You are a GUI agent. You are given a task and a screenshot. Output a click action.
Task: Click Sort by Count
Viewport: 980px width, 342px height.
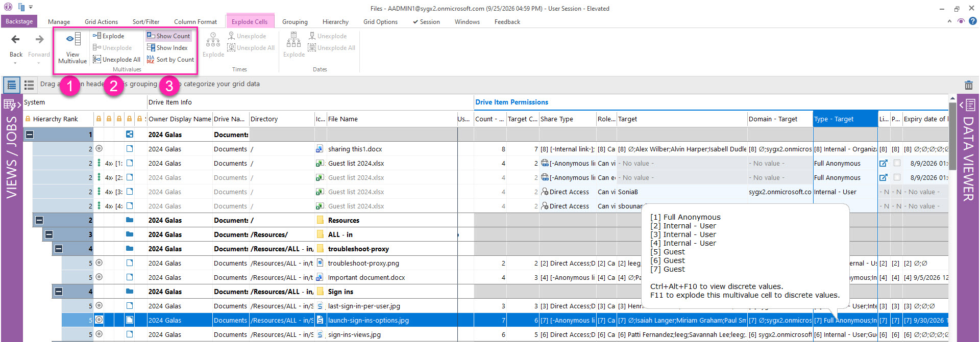[x=170, y=60]
